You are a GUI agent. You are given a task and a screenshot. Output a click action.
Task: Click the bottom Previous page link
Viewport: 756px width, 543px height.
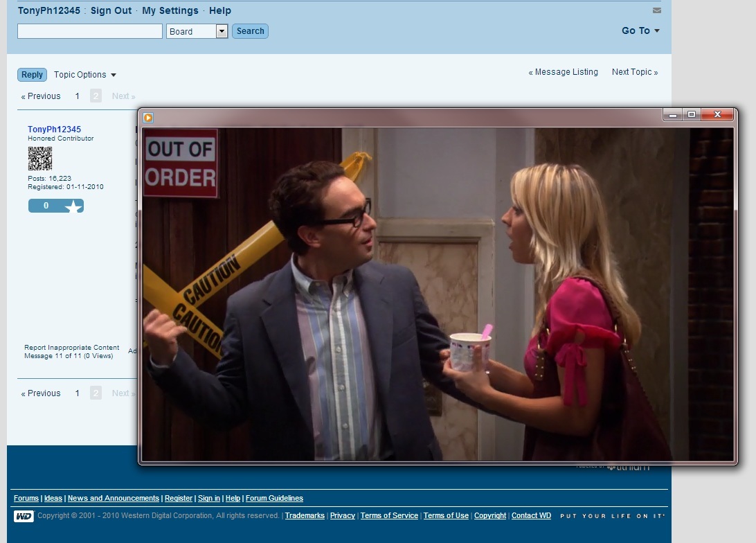pyautogui.click(x=40, y=393)
